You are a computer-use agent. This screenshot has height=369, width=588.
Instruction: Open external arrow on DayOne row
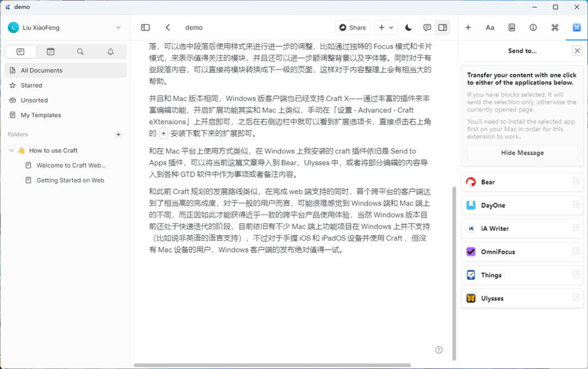coord(576,204)
